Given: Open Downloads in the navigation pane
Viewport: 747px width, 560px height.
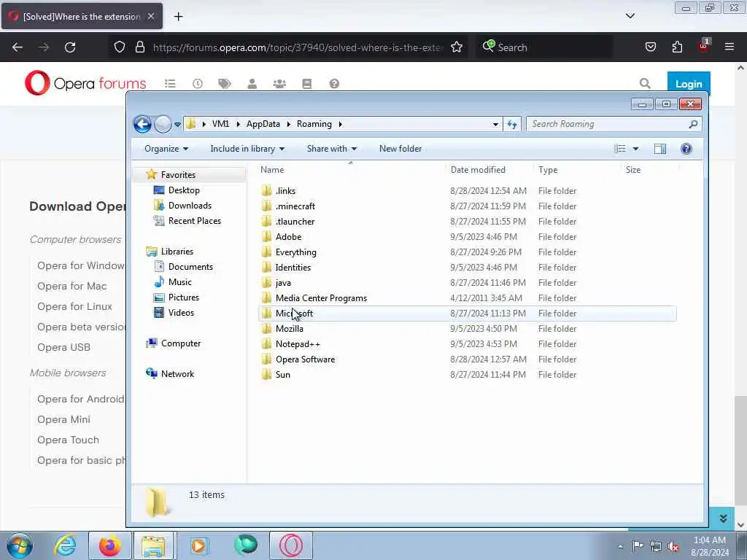Looking at the screenshot, I should coord(190,205).
